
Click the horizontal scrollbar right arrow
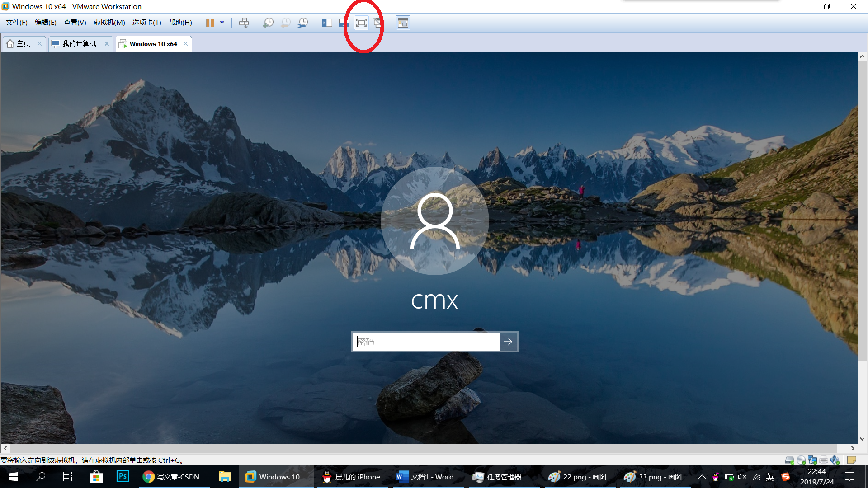(853, 449)
